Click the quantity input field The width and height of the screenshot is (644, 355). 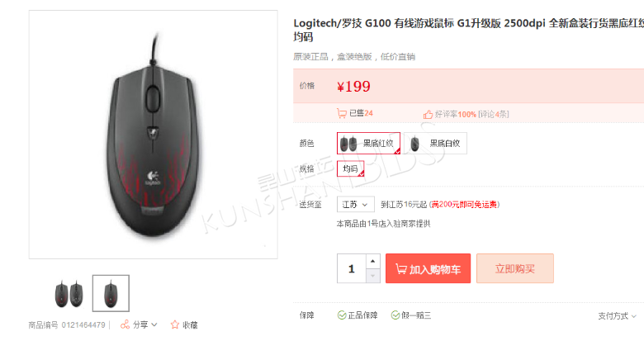pos(352,268)
